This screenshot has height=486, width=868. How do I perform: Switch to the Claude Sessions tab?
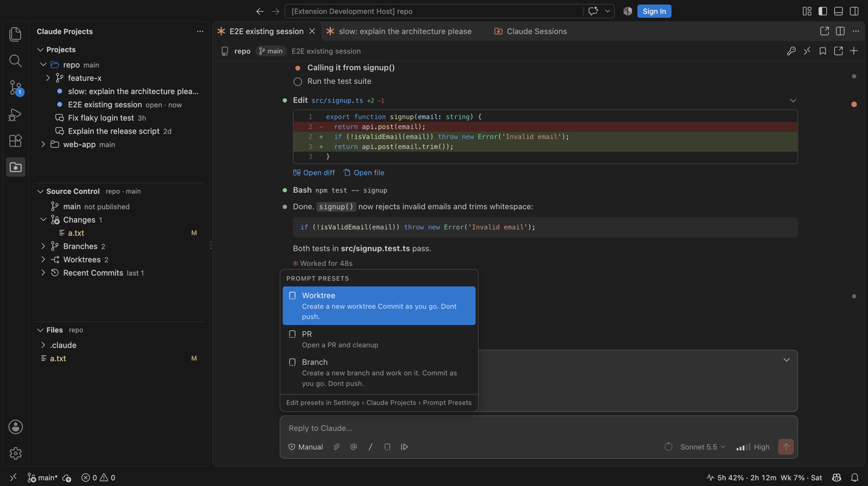(x=530, y=31)
